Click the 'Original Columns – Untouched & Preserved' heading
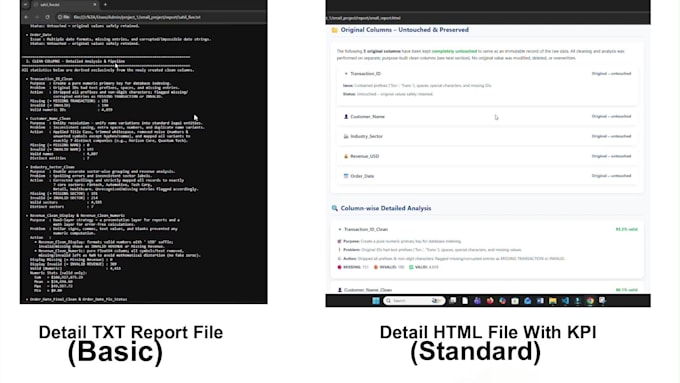680x383 pixels. click(405, 30)
